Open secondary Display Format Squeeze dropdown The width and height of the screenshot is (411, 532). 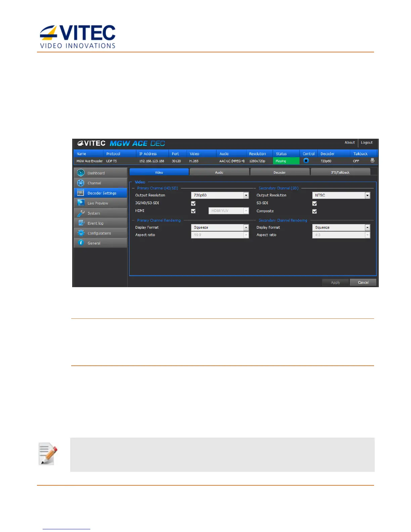(x=341, y=227)
